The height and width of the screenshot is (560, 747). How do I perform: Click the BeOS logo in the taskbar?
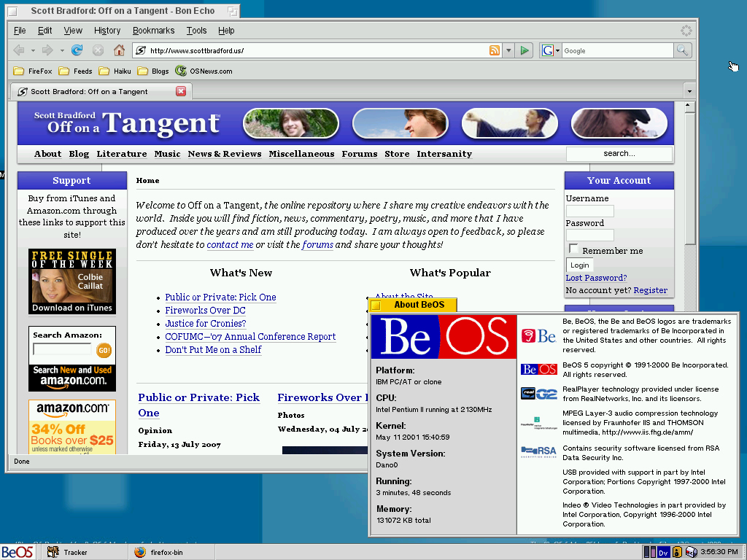coord(17,552)
